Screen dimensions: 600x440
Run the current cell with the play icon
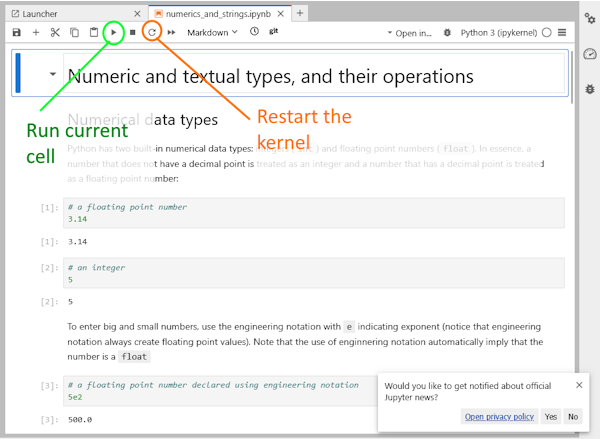click(x=114, y=33)
